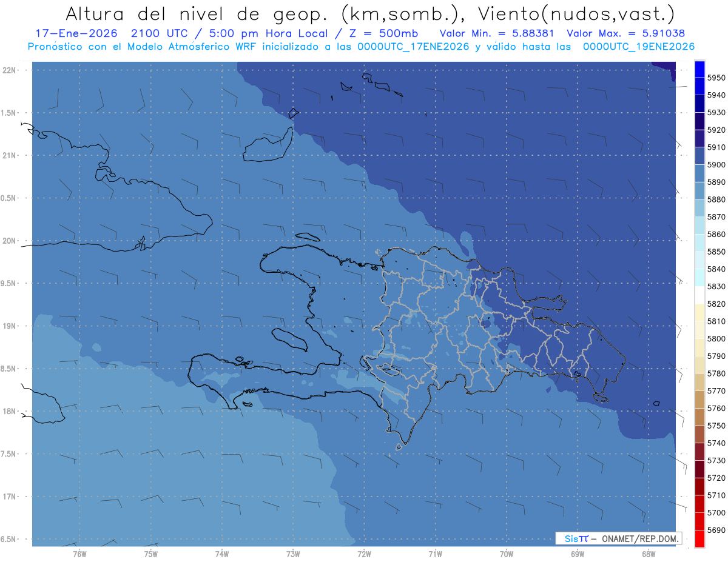Click the '72W' longitude label
728x562 pixels.
point(364,554)
